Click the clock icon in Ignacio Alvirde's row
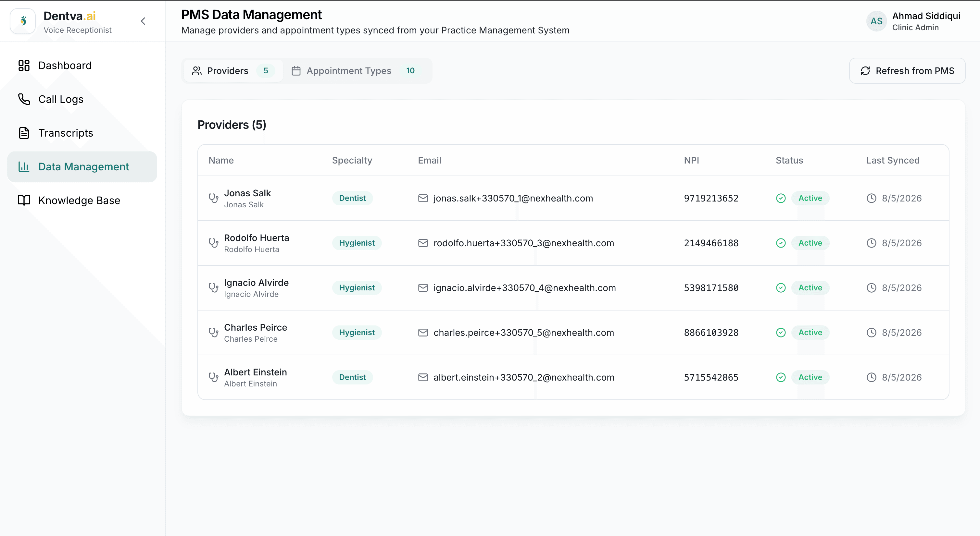The height and width of the screenshot is (536, 980). click(x=871, y=288)
